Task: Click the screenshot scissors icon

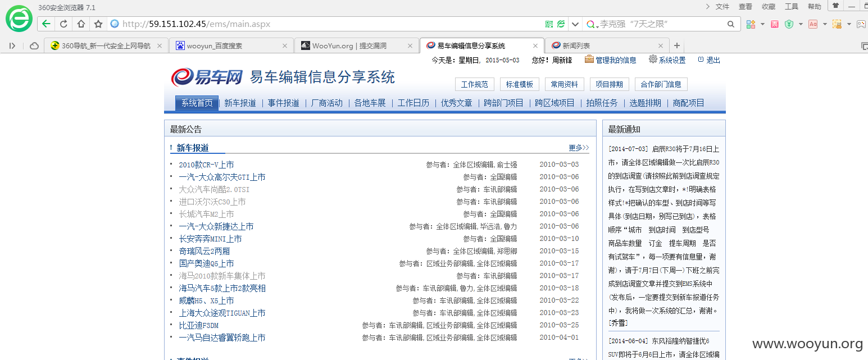Action: [x=837, y=24]
